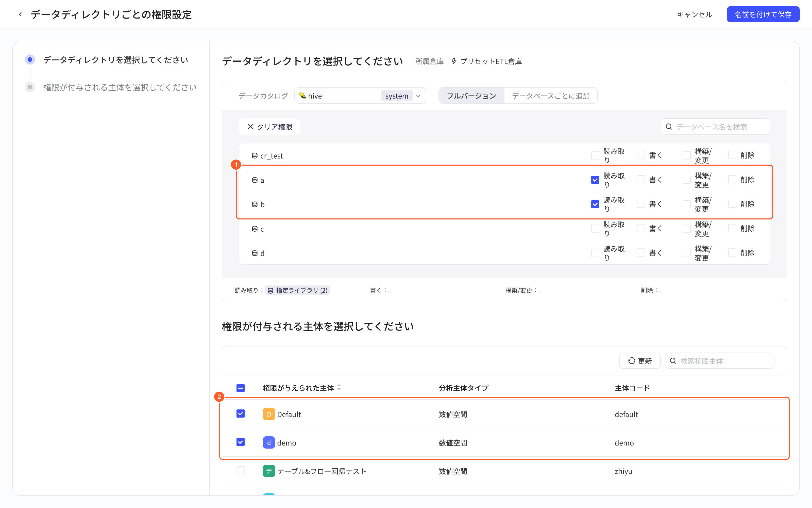Click the cr_test database name
Viewport: 812px width, 508px height.
(x=272, y=156)
